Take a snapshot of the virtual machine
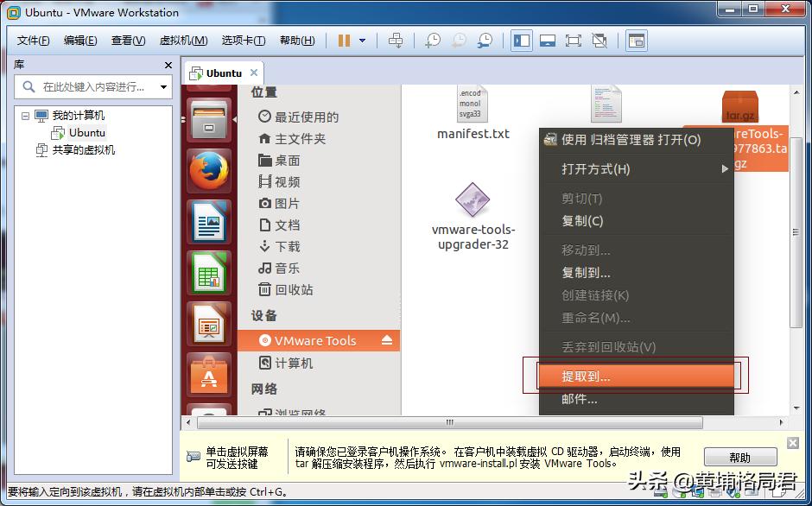Viewport: 812px width, 506px height. coord(432,41)
